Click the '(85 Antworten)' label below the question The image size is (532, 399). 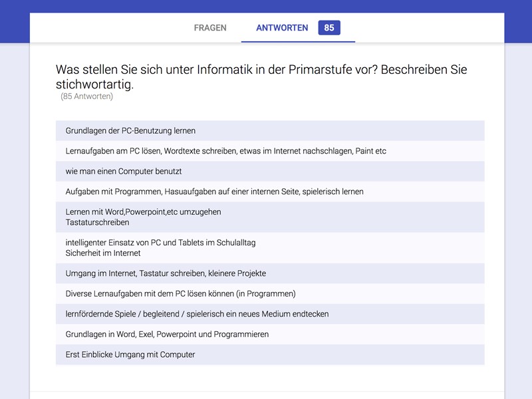click(x=86, y=96)
